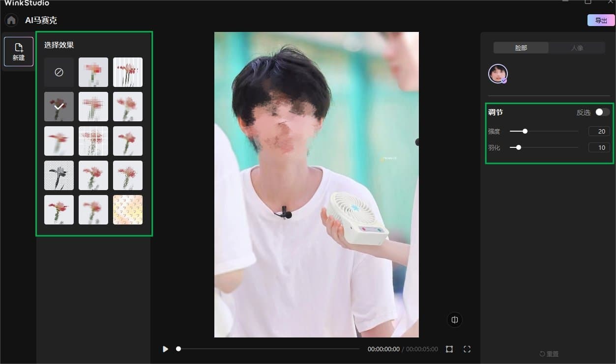Click the 导出 export button
The width and height of the screenshot is (616, 364).
[600, 20]
